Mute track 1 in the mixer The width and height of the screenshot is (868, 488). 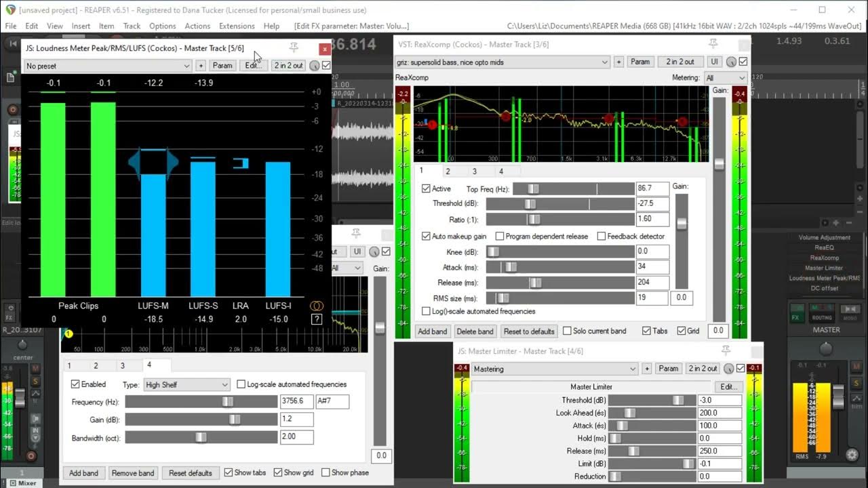[35, 368]
